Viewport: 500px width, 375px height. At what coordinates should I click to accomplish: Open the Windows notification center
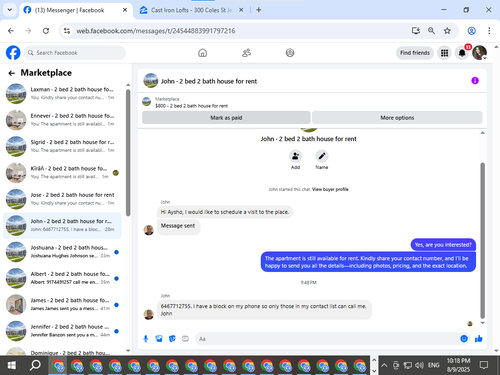coord(484,365)
